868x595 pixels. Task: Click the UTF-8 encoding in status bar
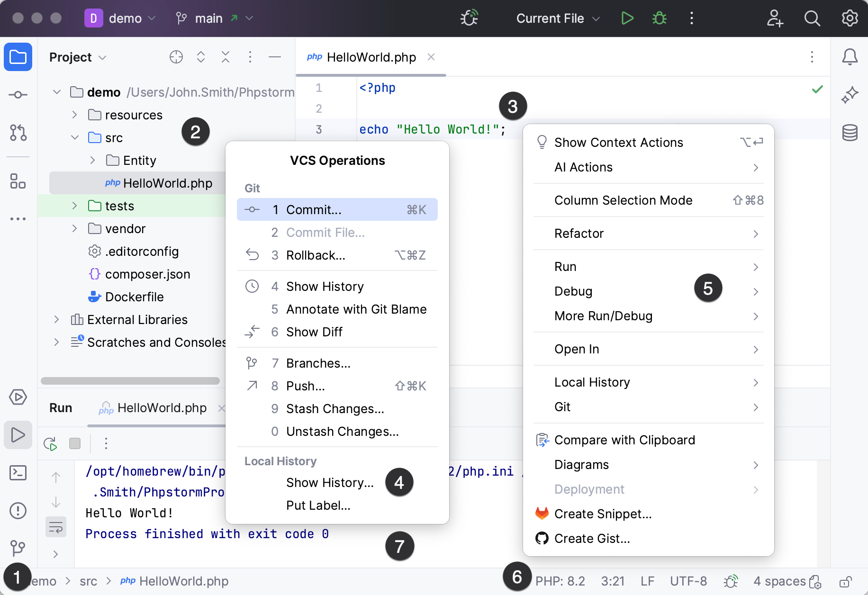click(688, 581)
